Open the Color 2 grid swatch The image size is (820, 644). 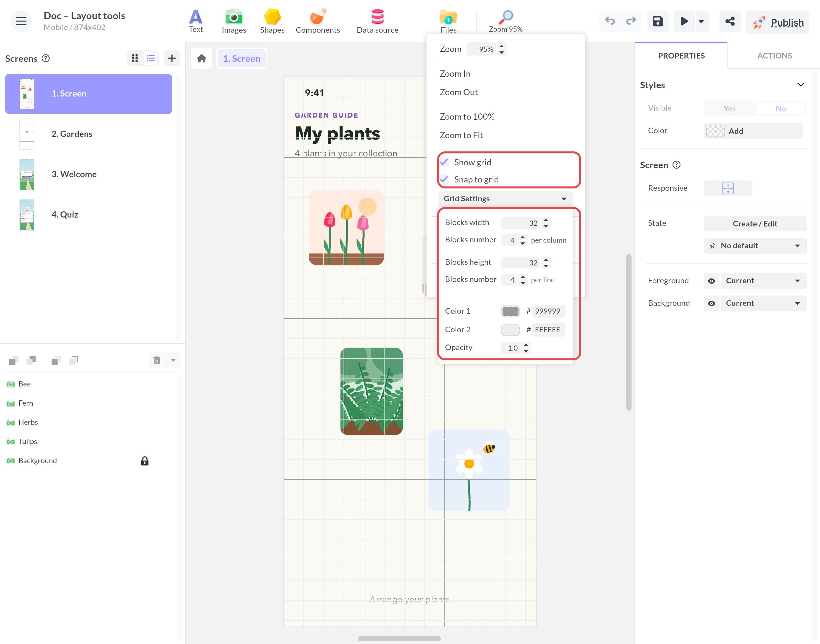click(510, 330)
